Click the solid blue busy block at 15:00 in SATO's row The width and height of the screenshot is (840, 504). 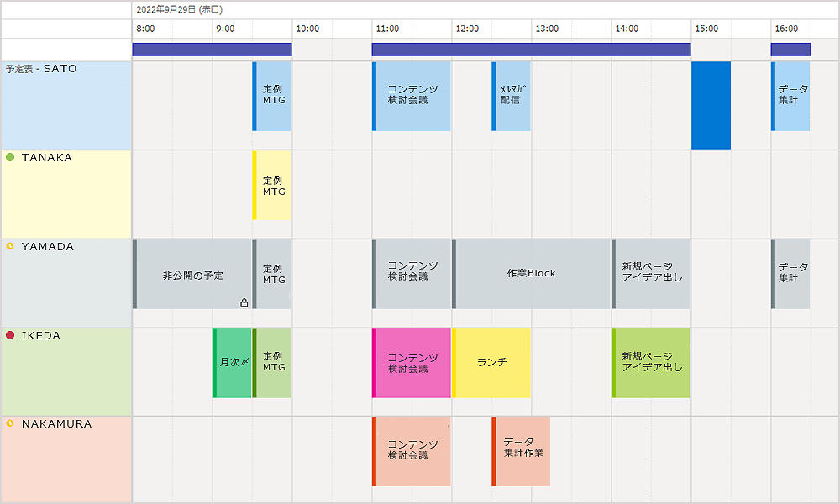click(x=711, y=105)
